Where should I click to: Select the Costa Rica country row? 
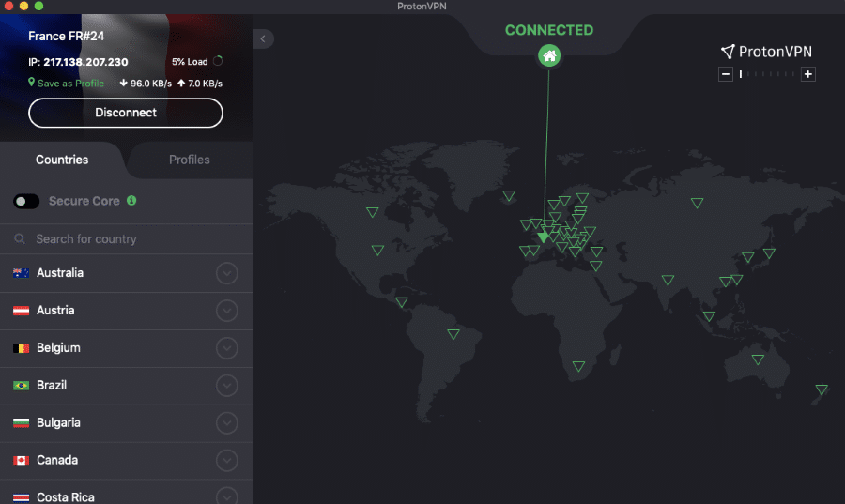click(127, 494)
